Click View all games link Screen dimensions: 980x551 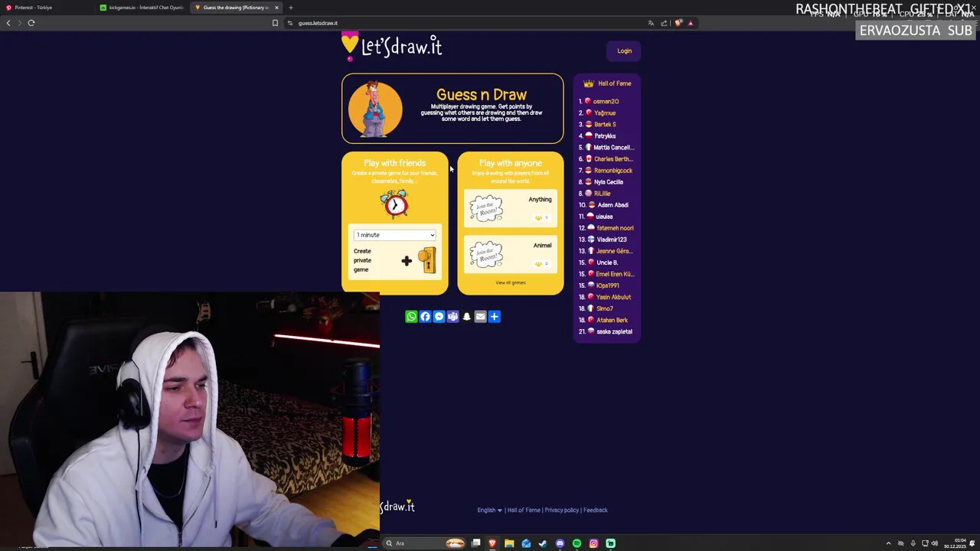click(x=511, y=282)
